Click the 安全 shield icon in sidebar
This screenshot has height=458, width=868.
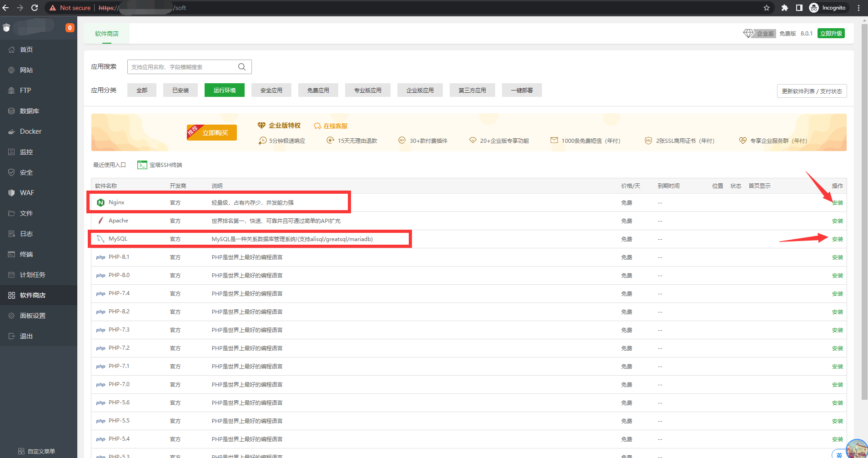click(x=11, y=172)
